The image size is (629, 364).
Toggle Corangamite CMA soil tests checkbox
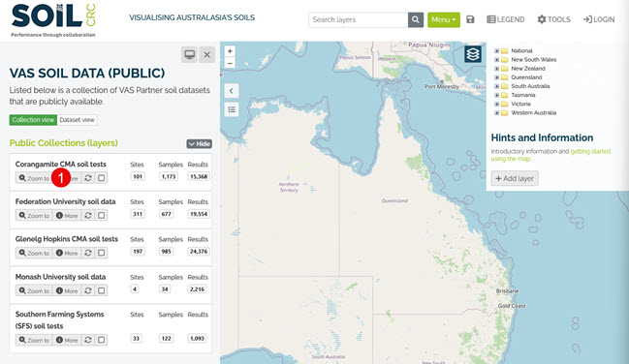[x=102, y=178]
